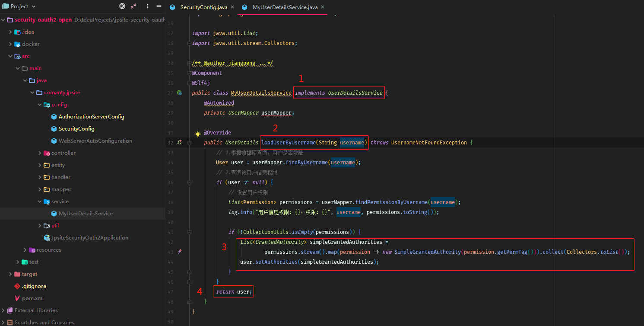Click the pom.xml Maven file icon
Screen dimensions: 644x326
18,298
